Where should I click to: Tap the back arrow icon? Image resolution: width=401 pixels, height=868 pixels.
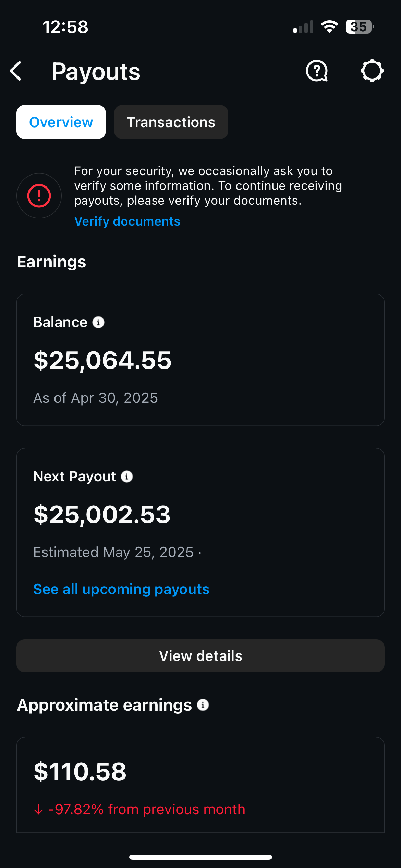point(16,71)
